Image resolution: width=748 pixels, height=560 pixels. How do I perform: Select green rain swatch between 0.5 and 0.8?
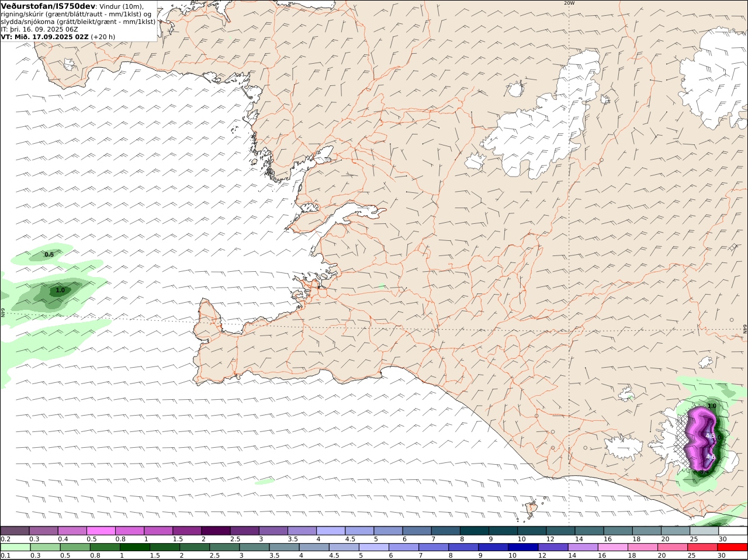pyautogui.click(x=75, y=547)
